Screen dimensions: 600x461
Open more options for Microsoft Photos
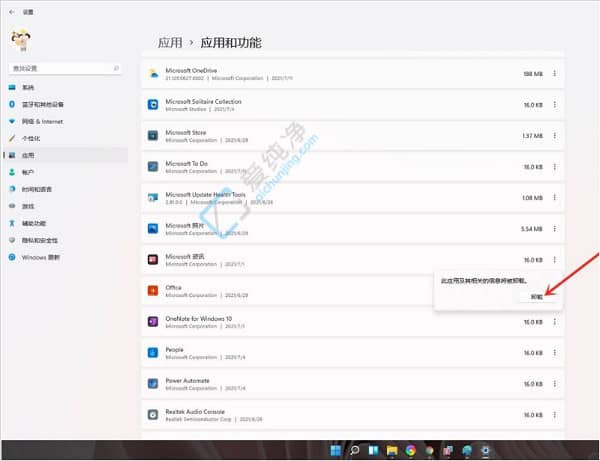point(554,228)
